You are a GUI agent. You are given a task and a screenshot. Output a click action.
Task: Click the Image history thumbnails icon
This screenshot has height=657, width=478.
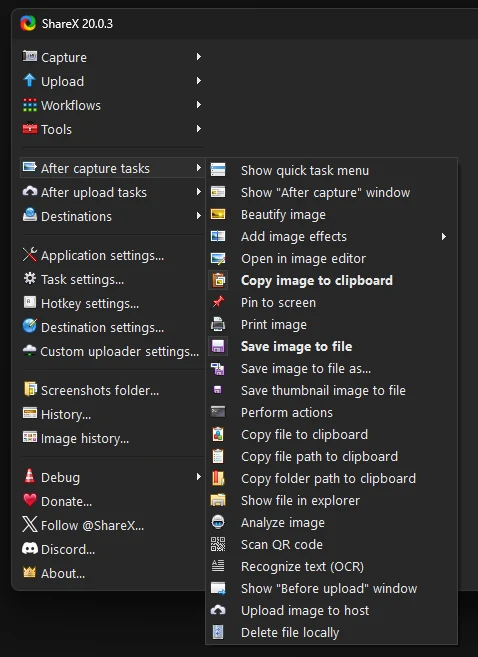pos(29,437)
